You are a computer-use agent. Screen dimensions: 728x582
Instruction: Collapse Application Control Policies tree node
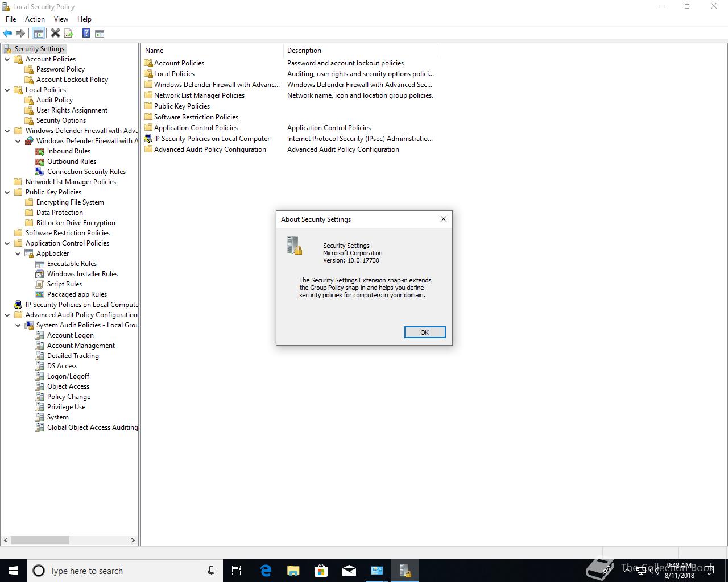click(7, 243)
